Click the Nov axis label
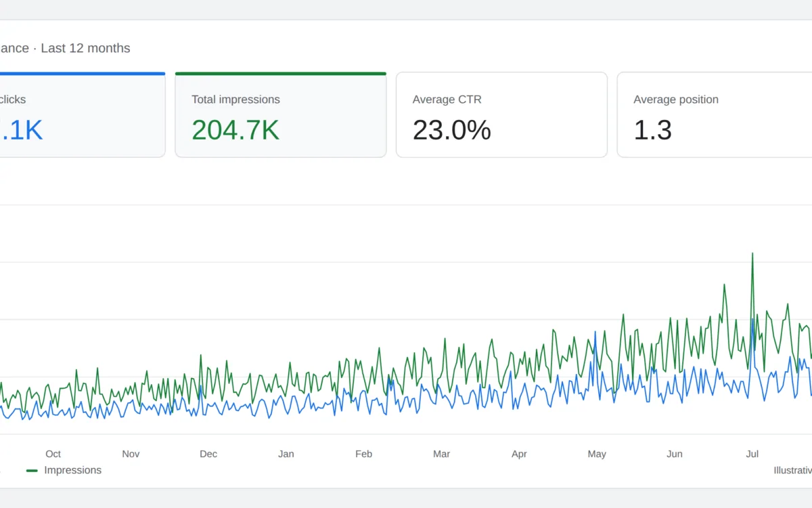812x508 pixels. pos(131,454)
